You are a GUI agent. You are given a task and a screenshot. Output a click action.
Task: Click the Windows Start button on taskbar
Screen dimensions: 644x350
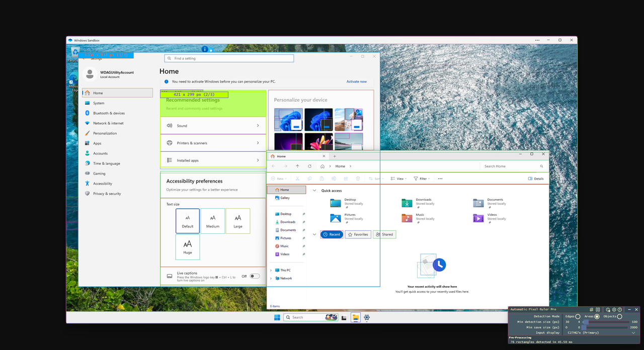coord(277,317)
